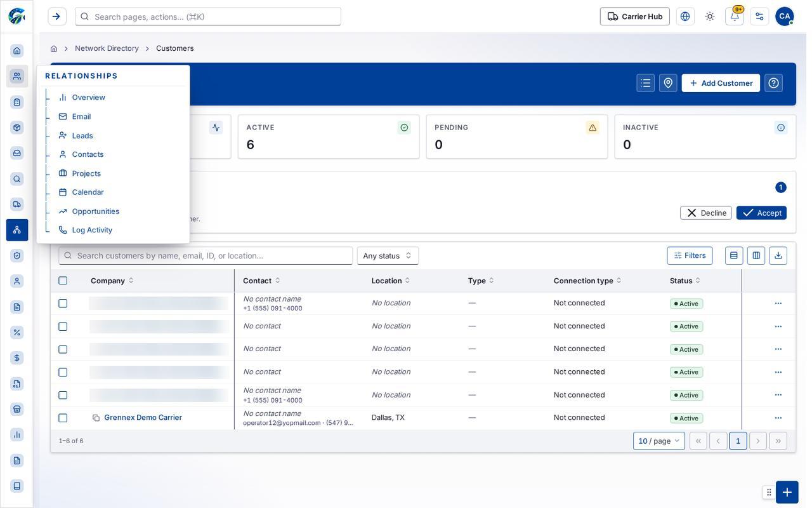
Task: Tick the select-all checkbox in table header
Action: tap(63, 281)
